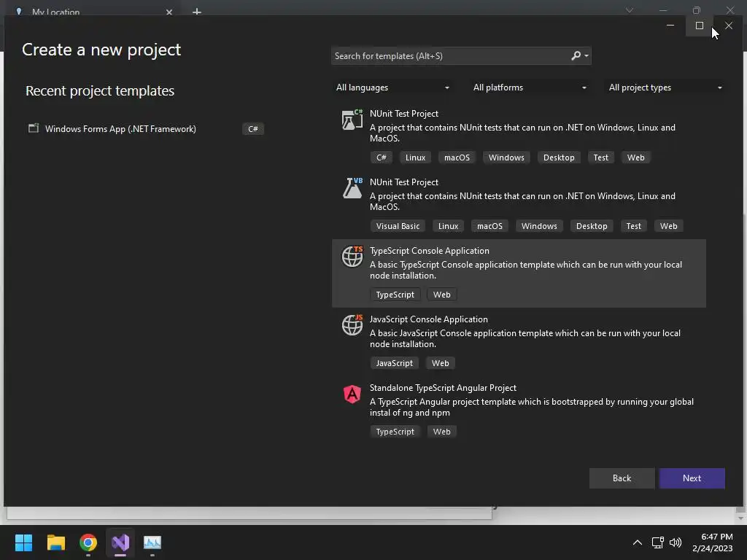Open the browser tab list chevron
Image resolution: width=747 pixels, height=560 pixels.
pyautogui.click(x=630, y=10)
